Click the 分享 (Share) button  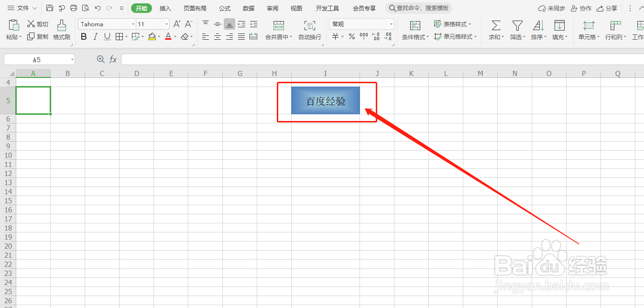607,9
